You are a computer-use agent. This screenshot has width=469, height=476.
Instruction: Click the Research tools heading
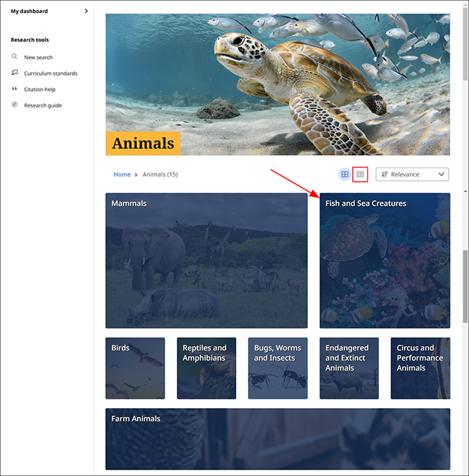tap(30, 40)
